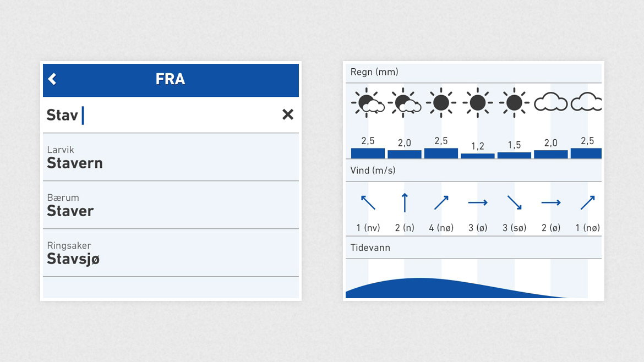This screenshot has height=362, width=644.
Task: Click the Regn (mm) section header
Action: point(473,72)
